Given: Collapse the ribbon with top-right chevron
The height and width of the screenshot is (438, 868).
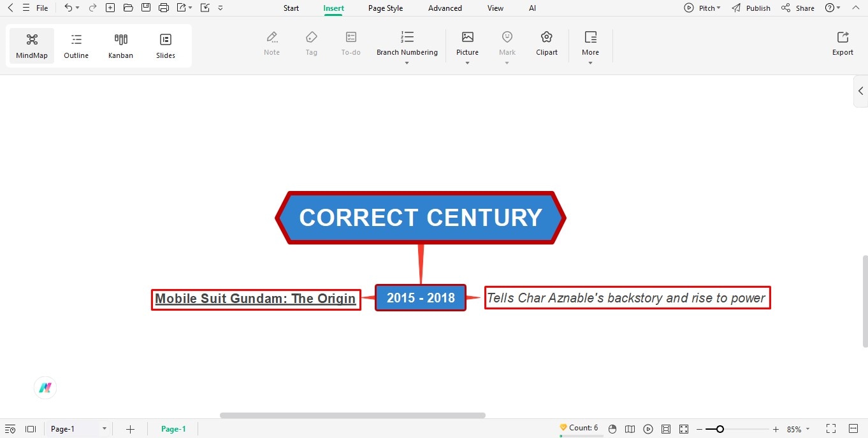Looking at the screenshot, I should click(855, 8).
